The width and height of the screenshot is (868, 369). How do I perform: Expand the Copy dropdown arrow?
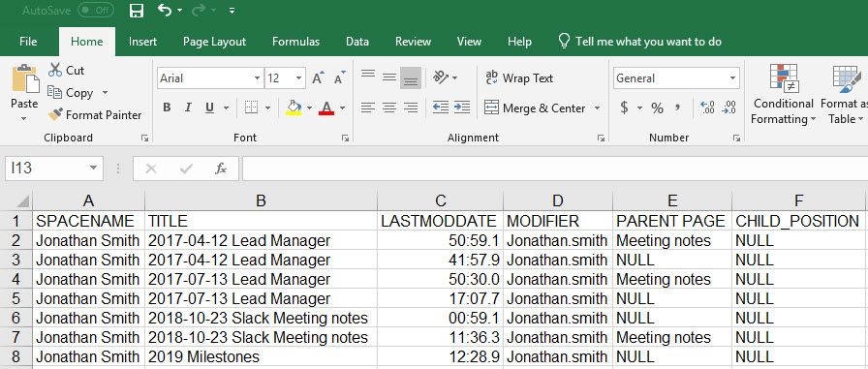106,93
